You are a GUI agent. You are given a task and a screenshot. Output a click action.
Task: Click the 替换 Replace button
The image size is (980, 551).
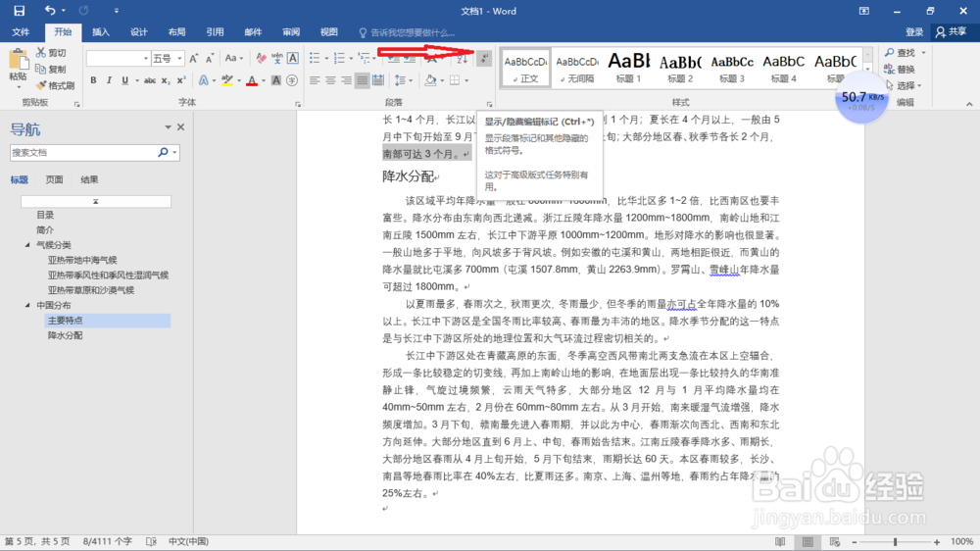(901, 69)
